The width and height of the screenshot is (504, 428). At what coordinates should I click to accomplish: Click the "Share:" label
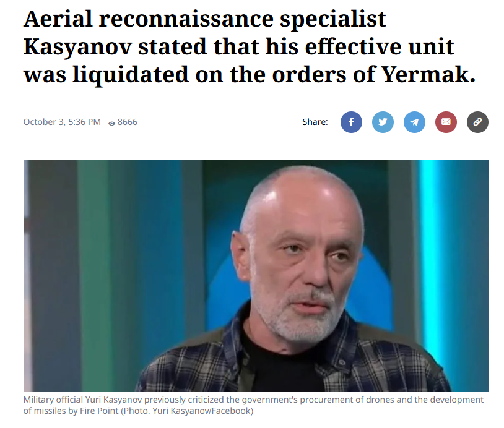coord(315,122)
